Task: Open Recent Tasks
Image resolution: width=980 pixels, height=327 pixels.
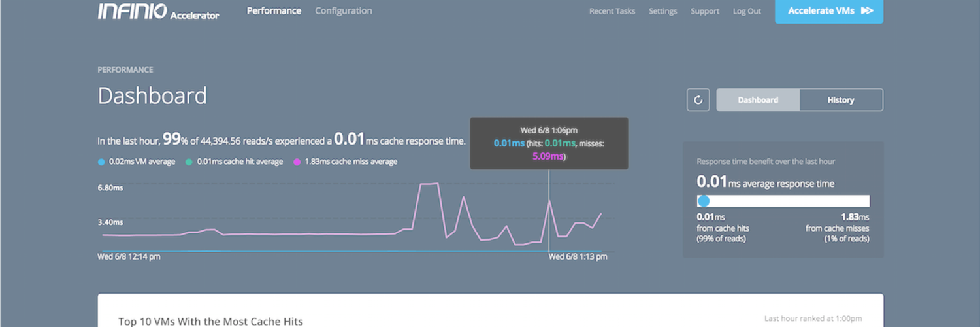Action: click(612, 11)
